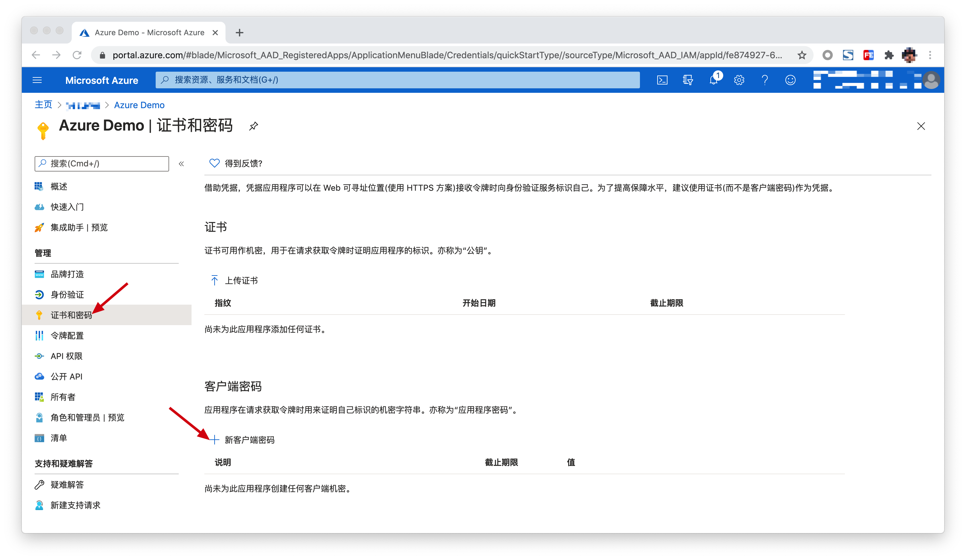Collapse the sidebar with the double chevron

coord(181,164)
